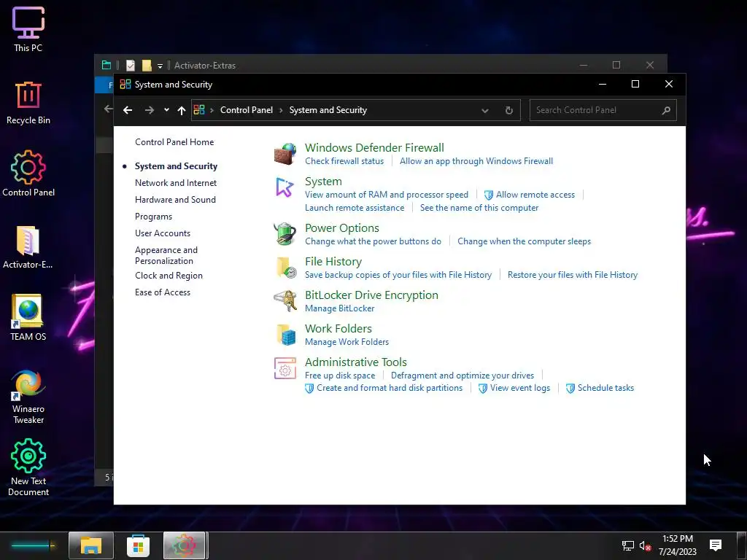This screenshot has height=560, width=747.
Task: Click the File History folder clock icon
Action: [x=286, y=268]
